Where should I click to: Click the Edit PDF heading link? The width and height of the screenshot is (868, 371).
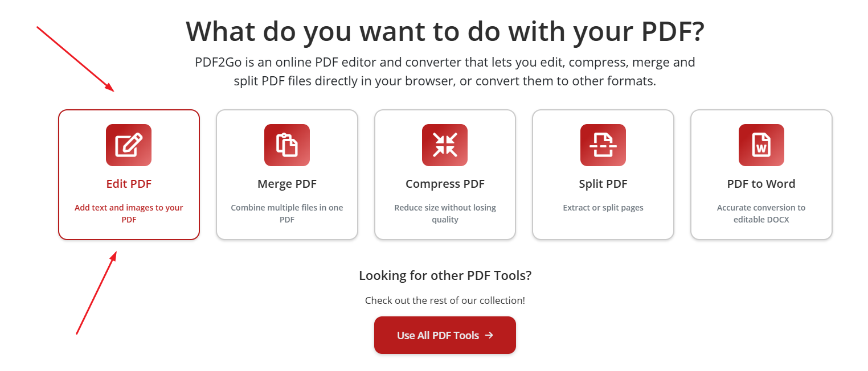click(129, 184)
